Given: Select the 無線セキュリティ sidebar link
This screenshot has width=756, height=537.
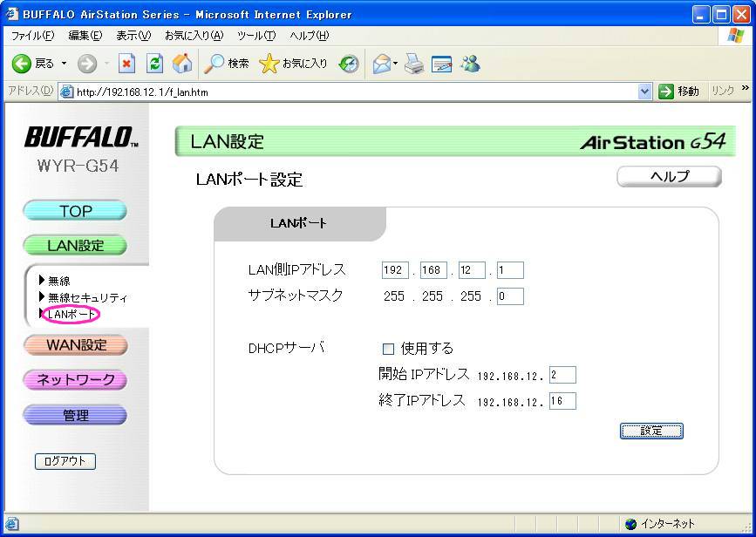Looking at the screenshot, I should point(87,297).
